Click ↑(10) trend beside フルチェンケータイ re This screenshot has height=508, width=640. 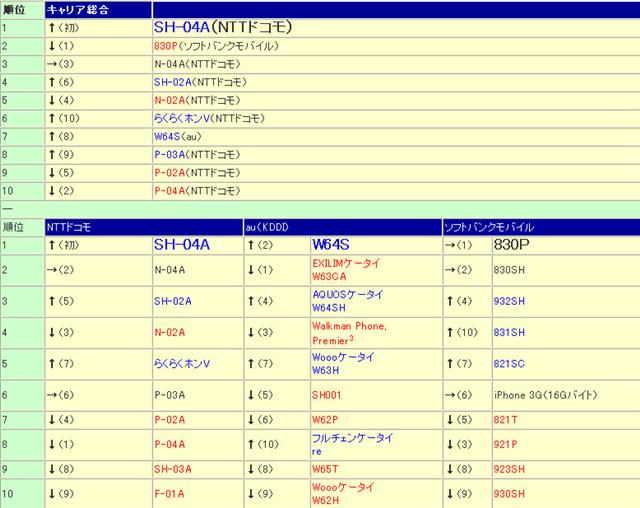[x=263, y=444]
